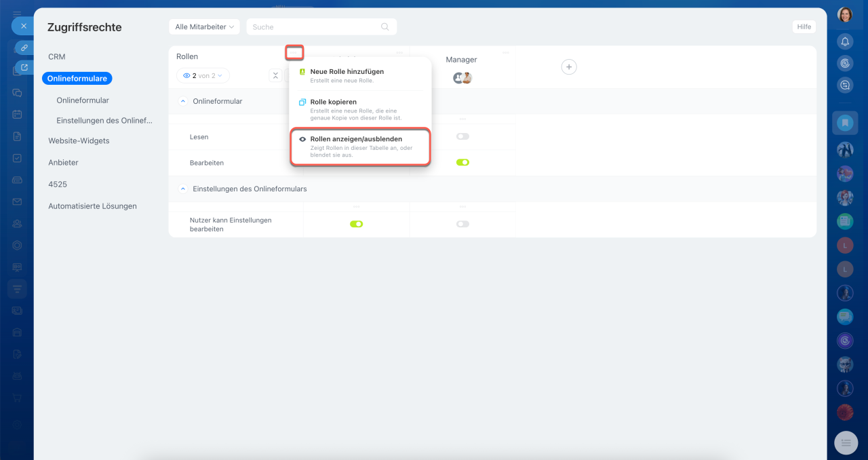Click the Hilfe button

[x=804, y=27]
